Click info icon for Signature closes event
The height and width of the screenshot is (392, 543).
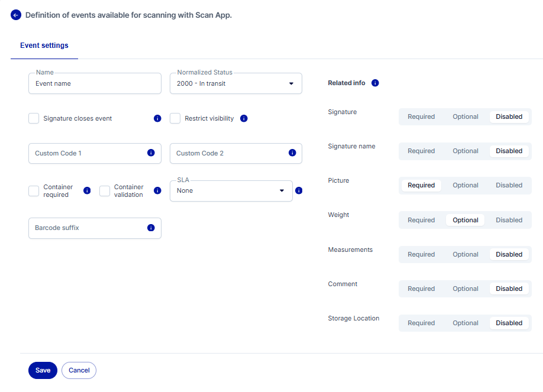(157, 118)
